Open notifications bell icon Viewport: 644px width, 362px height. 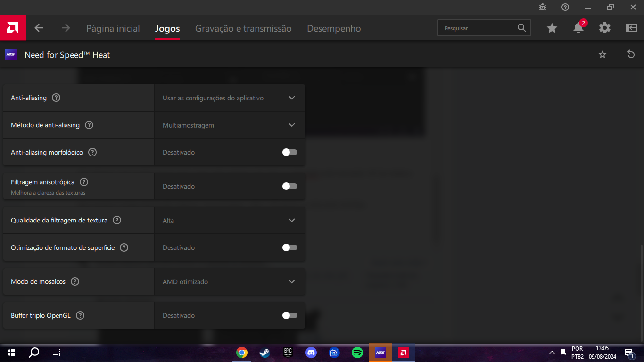tap(578, 28)
